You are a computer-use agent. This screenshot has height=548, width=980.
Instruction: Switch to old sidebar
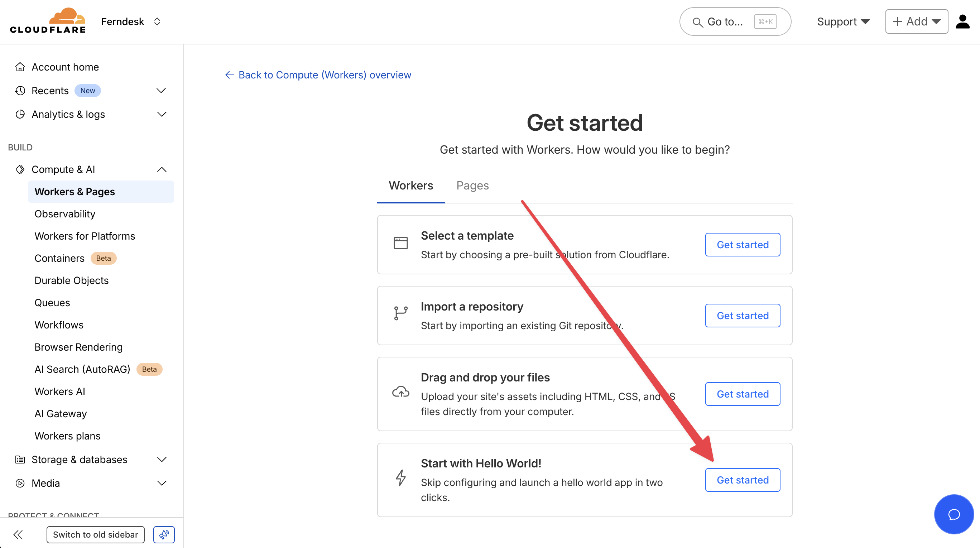coord(96,534)
